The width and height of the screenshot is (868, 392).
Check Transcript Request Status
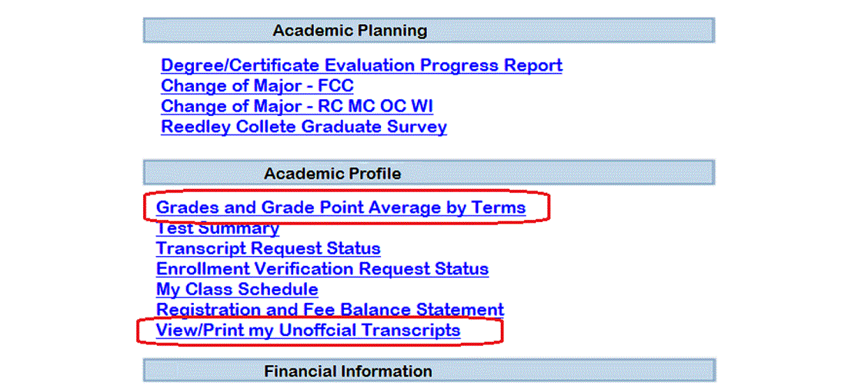click(268, 248)
